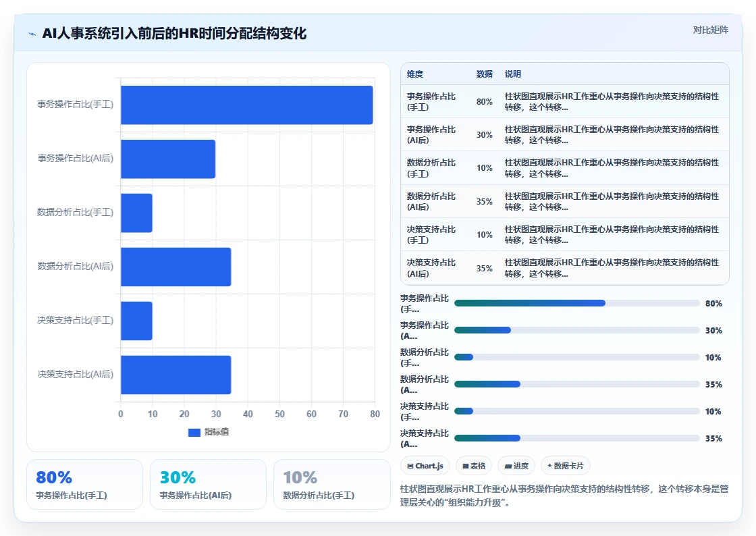This screenshot has width=756, height=536.
Task: Click the 维度 column header
Action: [414, 74]
